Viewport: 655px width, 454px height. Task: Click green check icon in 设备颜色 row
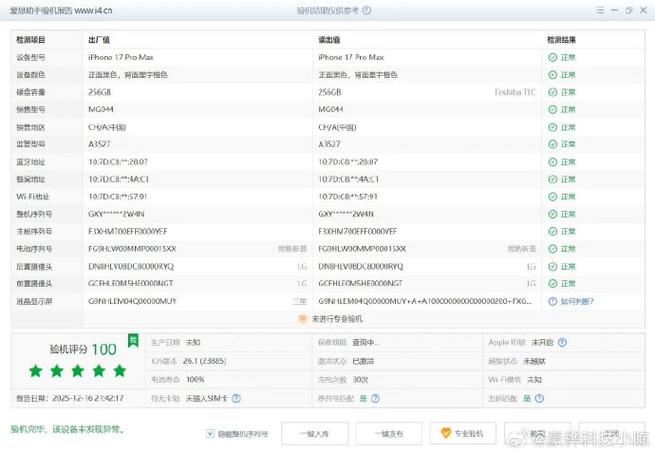point(553,75)
